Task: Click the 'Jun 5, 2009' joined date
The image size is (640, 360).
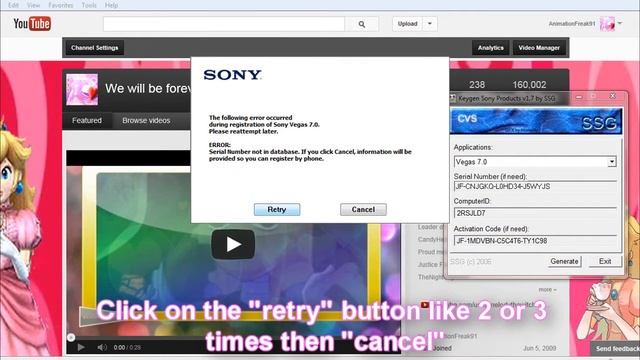Action: (x=539, y=349)
